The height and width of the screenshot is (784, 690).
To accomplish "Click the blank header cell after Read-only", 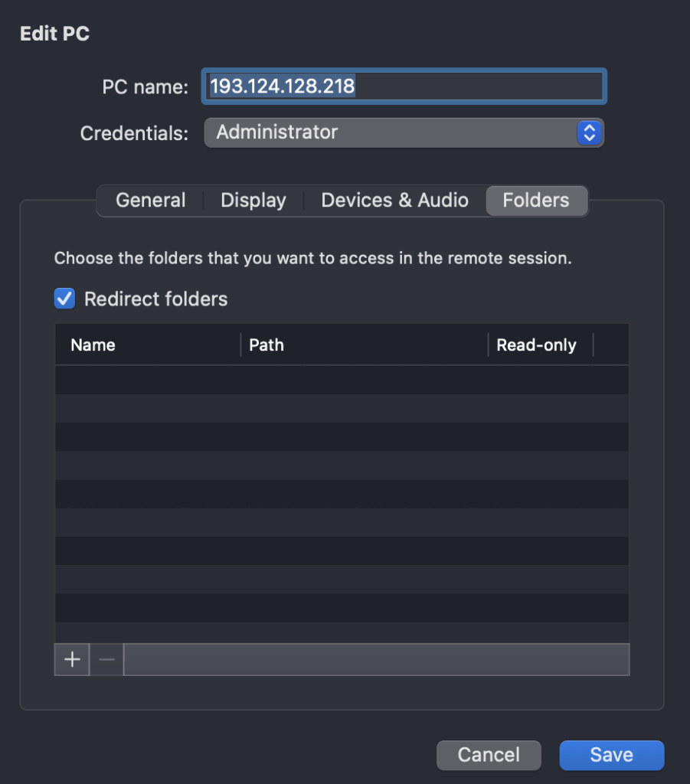I will [611, 345].
